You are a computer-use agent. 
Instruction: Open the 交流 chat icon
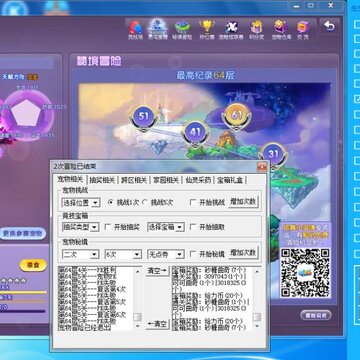[x=303, y=30]
